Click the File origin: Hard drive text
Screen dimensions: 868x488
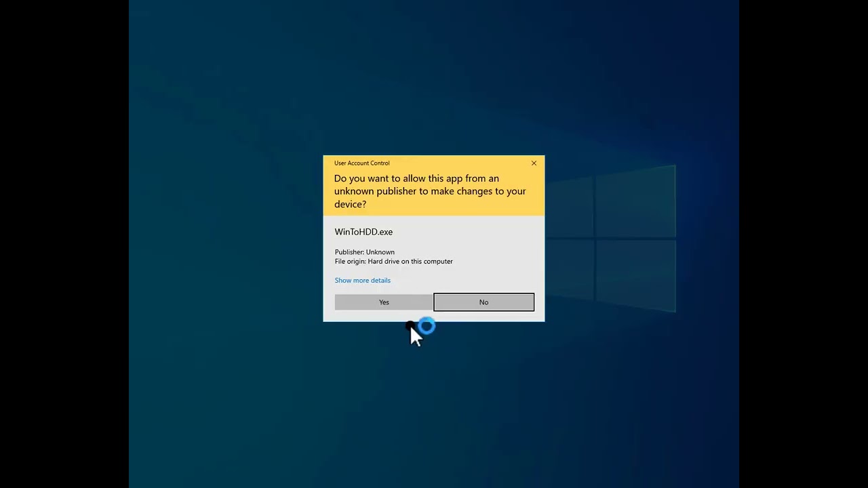[393, 262]
